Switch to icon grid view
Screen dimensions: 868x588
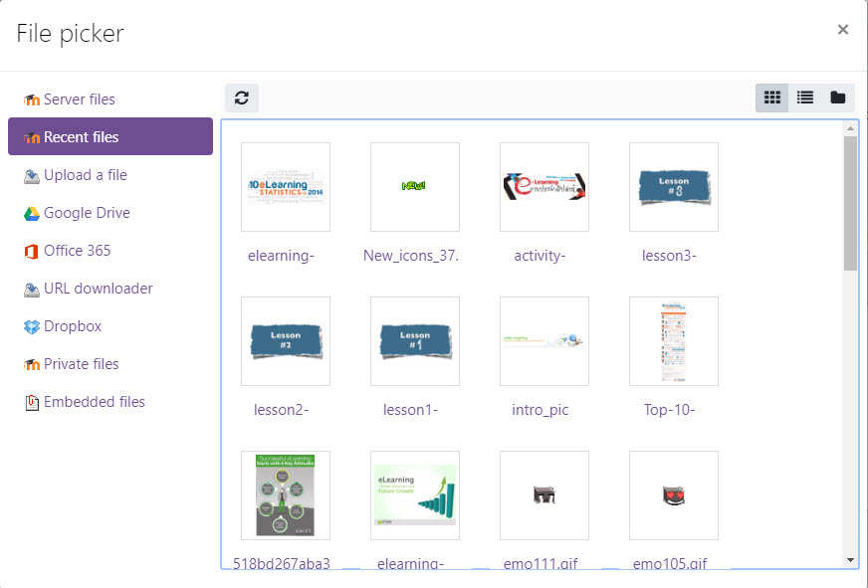point(771,98)
